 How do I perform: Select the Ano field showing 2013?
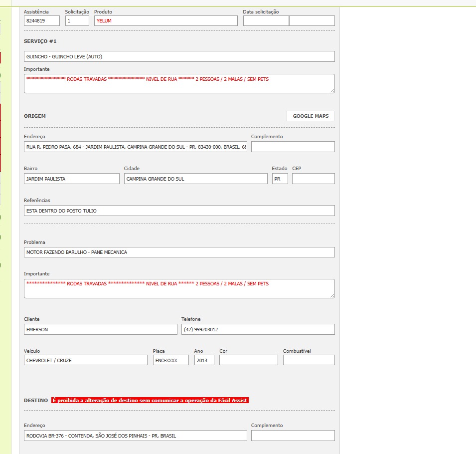(204, 360)
